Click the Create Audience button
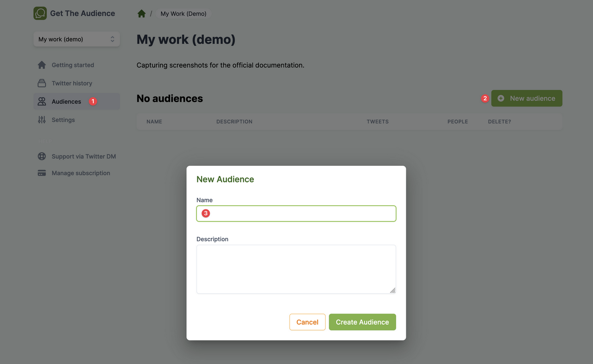 point(362,322)
